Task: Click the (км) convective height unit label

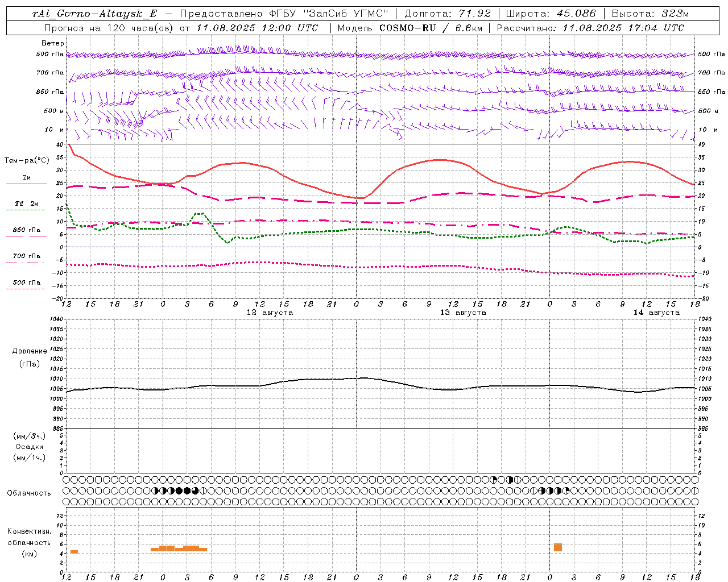Action: pos(30,554)
